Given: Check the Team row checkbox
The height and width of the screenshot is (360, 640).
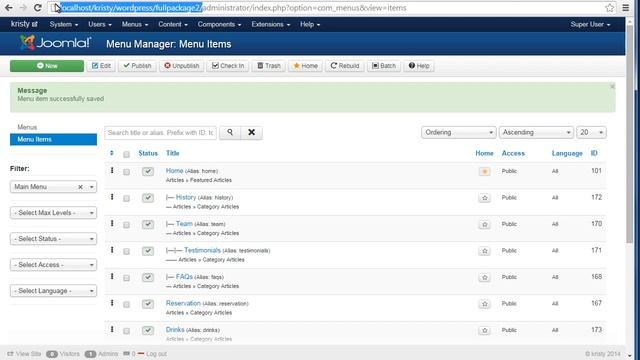Looking at the screenshot, I should 127,225.
